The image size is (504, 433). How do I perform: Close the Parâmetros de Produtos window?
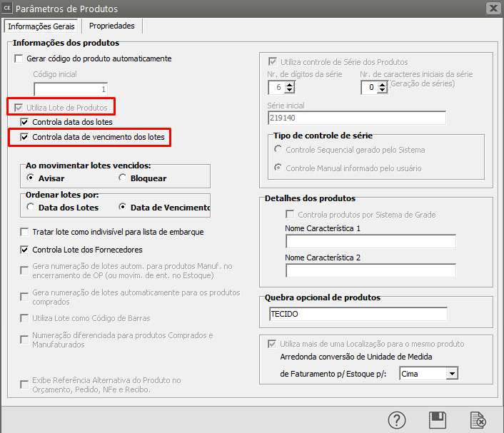[492, 9]
